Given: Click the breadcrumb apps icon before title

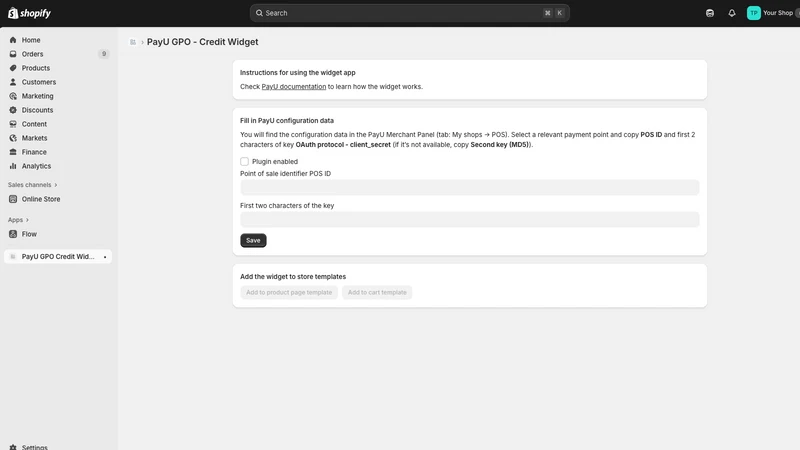Looking at the screenshot, I should point(133,42).
